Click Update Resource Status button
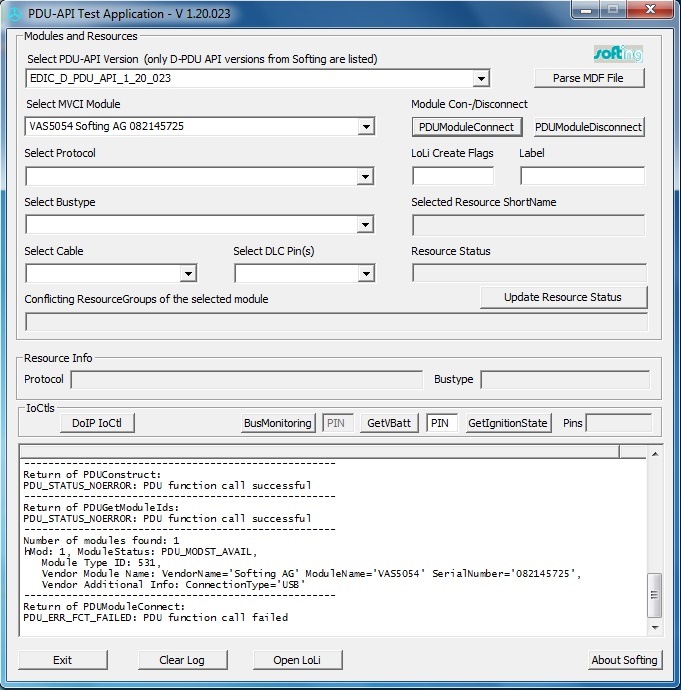 [x=564, y=297]
